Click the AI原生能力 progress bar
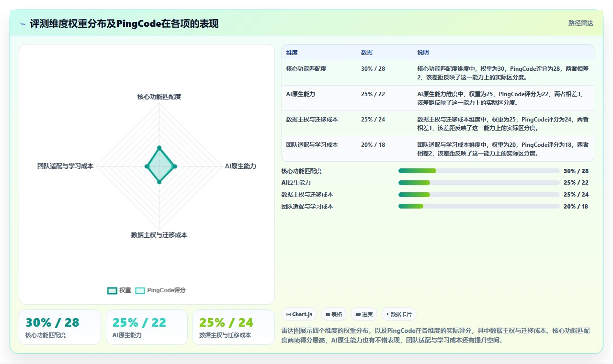This screenshot has height=364, width=613. (479, 183)
